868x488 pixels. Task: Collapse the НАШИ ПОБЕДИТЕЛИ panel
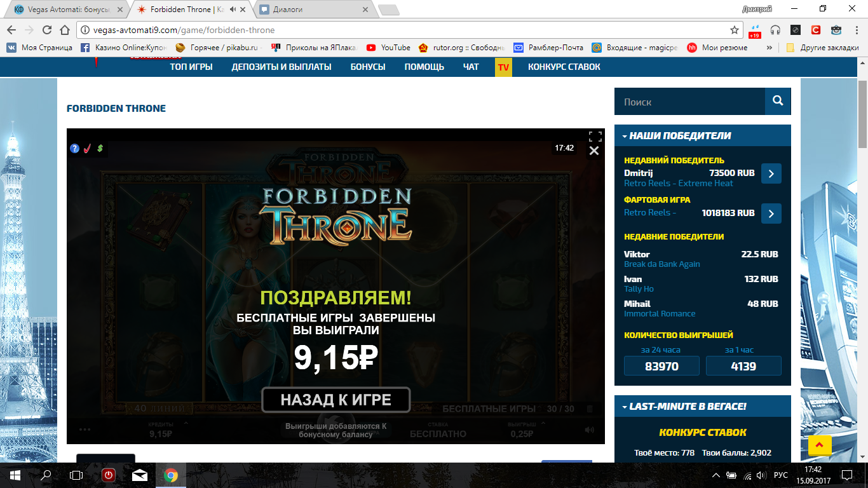click(625, 136)
